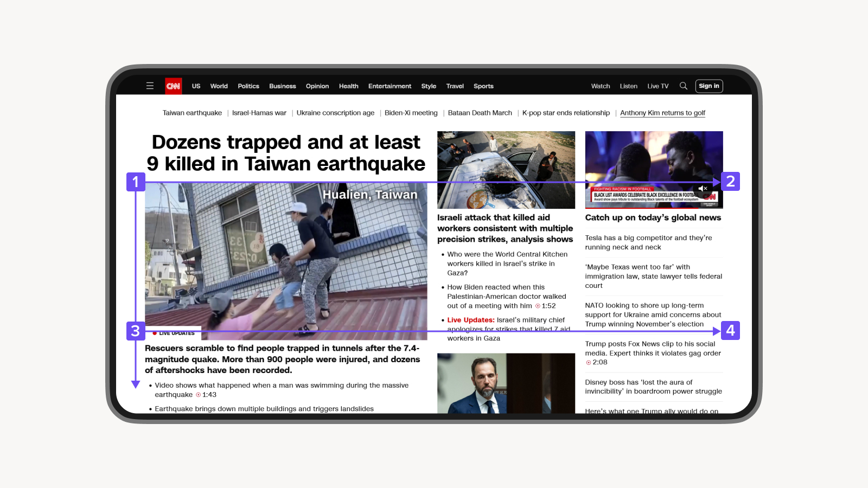Open Maybe Texas went too far story
Viewport: 868px width, 488px height.
[654, 276]
